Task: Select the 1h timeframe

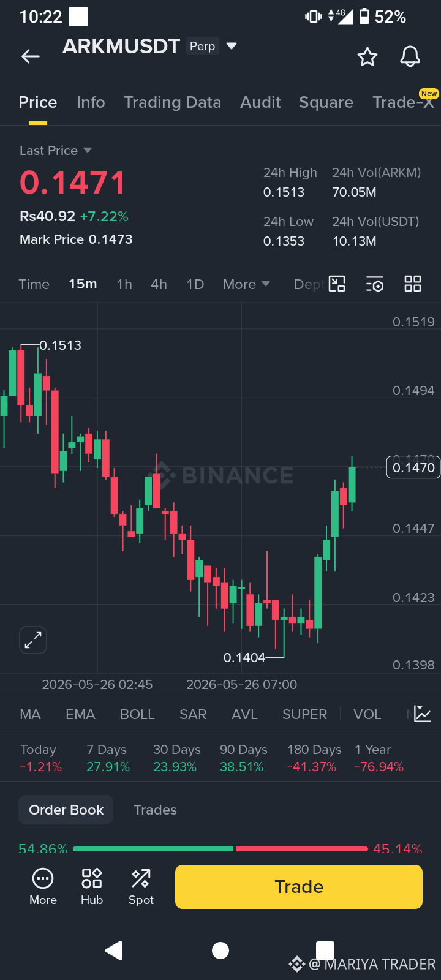Action: click(x=124, y=284)
